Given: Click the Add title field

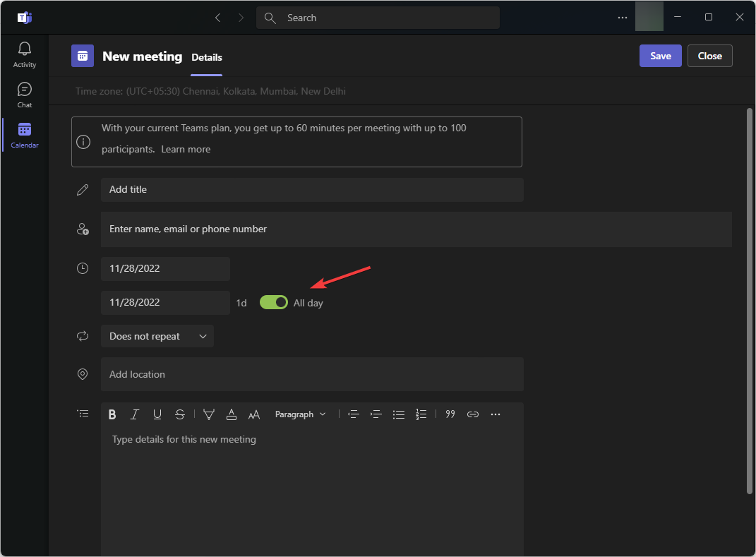Looking at the screenshot, I should pyautogui.click(x=312, y=189).
